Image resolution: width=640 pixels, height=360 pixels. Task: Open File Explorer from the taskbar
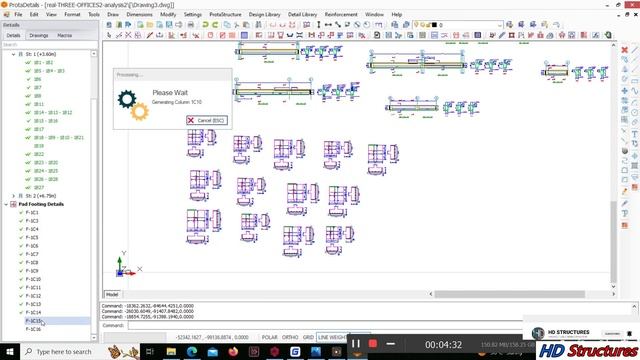(x=171, y=351)
